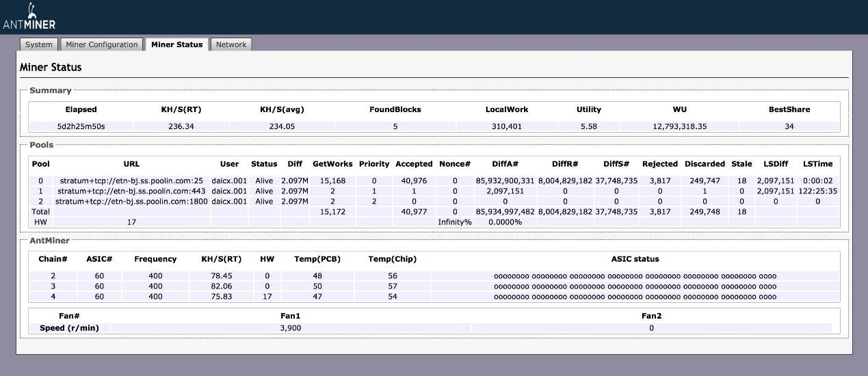This screenshot has height=376, width=868.
Task: Click the Utility value 5.58
Action: [589, 126]
